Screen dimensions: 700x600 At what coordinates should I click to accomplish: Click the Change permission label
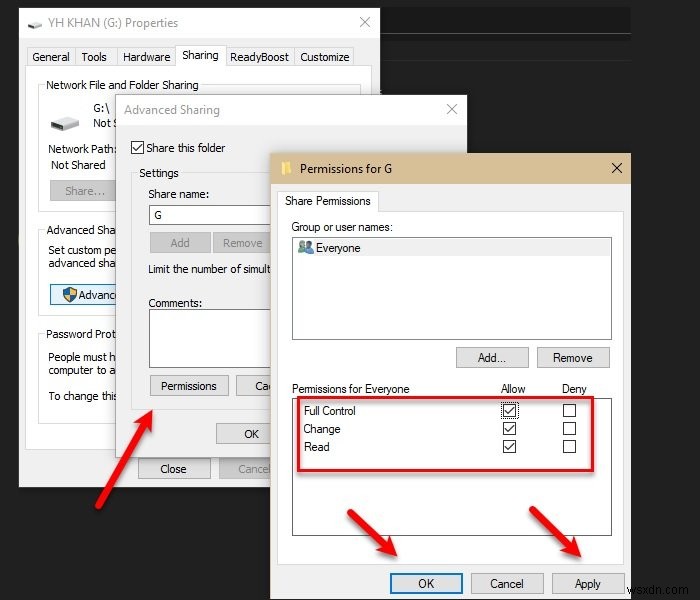click(322, 429)
